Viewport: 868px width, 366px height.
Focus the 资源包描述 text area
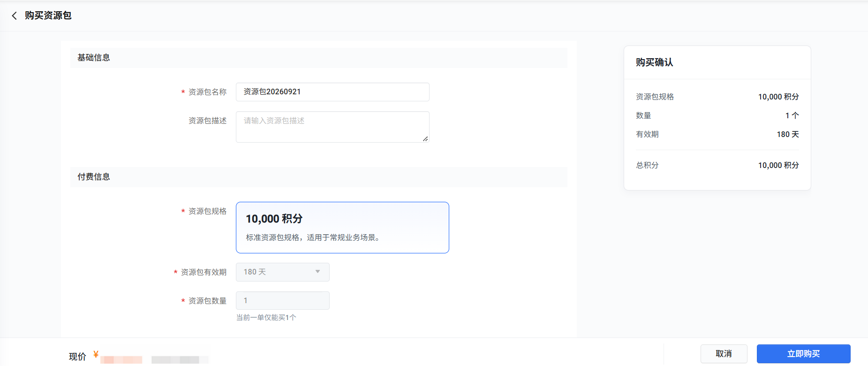click(x=332, y=127)
